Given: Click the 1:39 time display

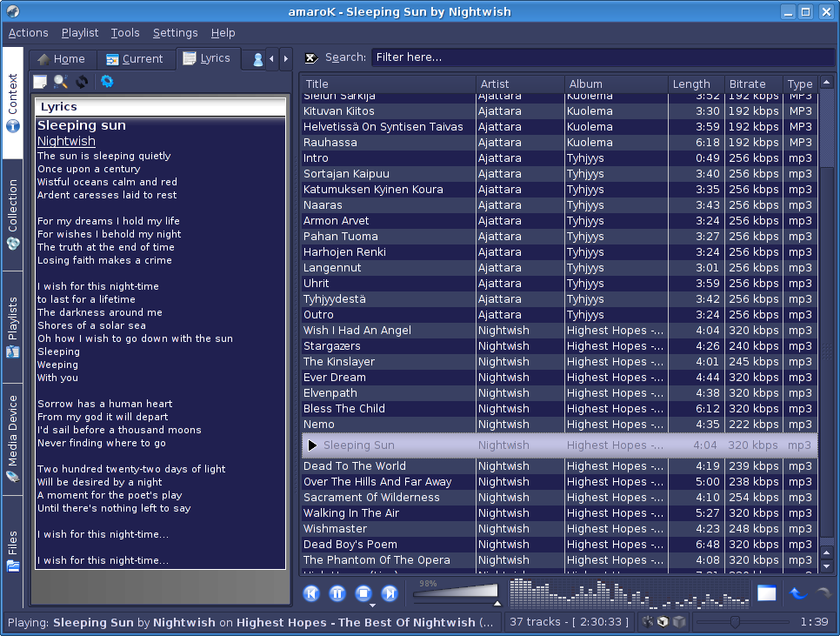Looking at the screenshot, I should click(x=814, y=621).
